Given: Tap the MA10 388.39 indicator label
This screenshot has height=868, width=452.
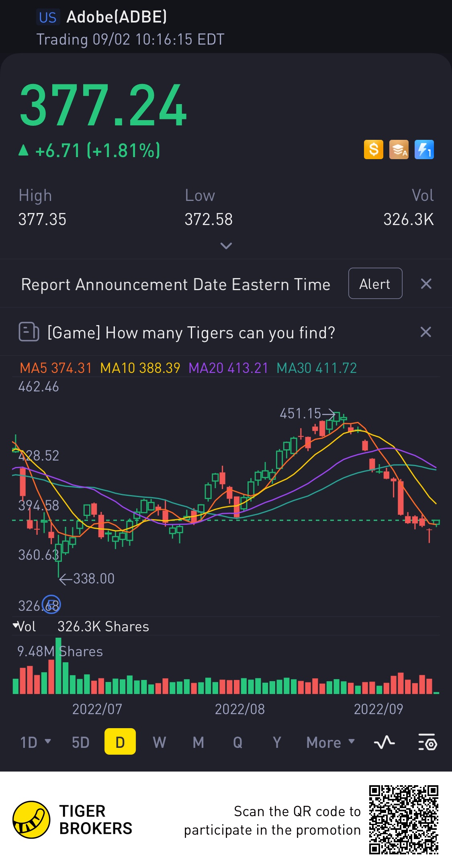Looking at the screenshot, I should [x=140, y=368].
